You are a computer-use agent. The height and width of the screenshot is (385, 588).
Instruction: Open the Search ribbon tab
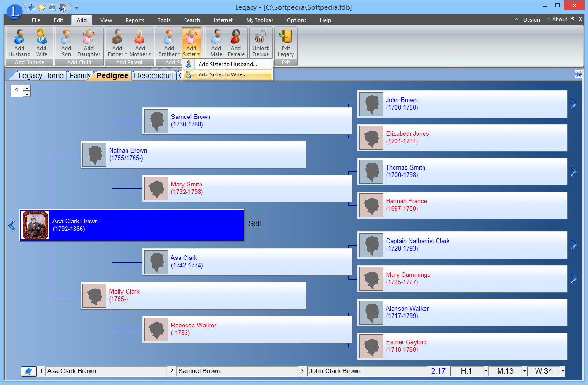[192, 20]
